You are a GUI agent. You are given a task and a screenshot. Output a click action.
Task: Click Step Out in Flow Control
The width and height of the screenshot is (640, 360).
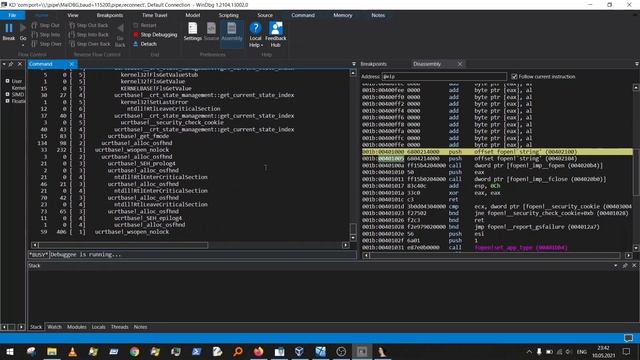46,25
